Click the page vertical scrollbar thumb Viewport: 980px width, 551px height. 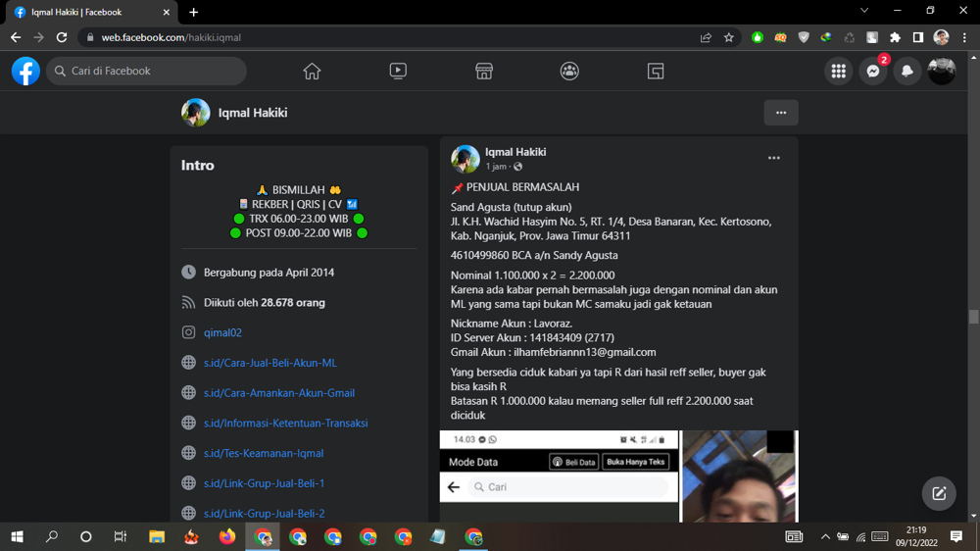click(x=974, y=317)
